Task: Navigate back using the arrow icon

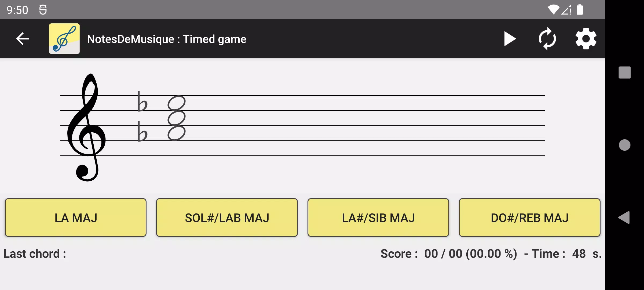Action: tap(23, 39)
